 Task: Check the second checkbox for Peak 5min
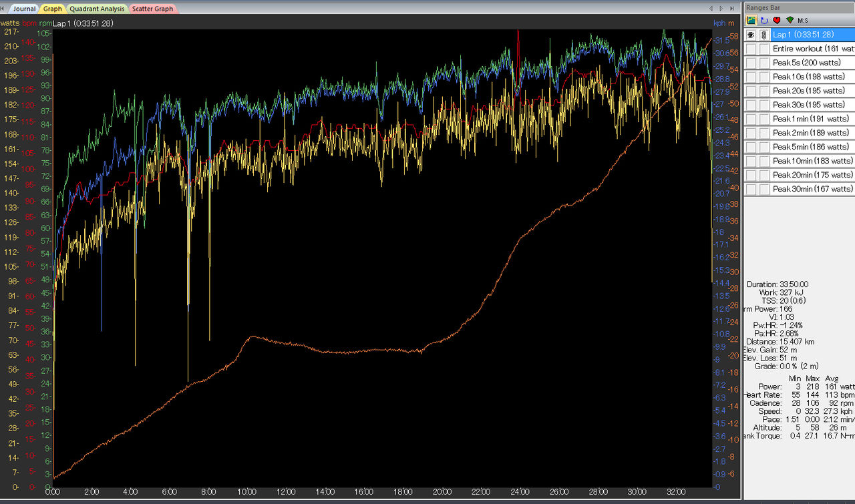coord(764,147)
